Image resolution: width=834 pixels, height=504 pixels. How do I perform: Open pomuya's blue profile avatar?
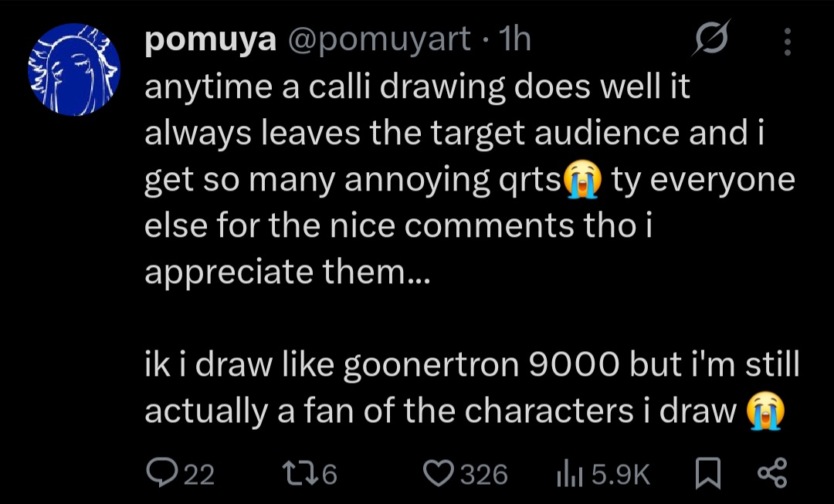pos(74,69)
